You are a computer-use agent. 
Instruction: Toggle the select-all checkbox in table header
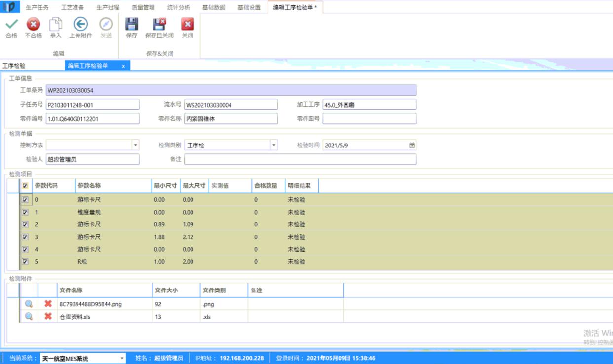point(25,186)
